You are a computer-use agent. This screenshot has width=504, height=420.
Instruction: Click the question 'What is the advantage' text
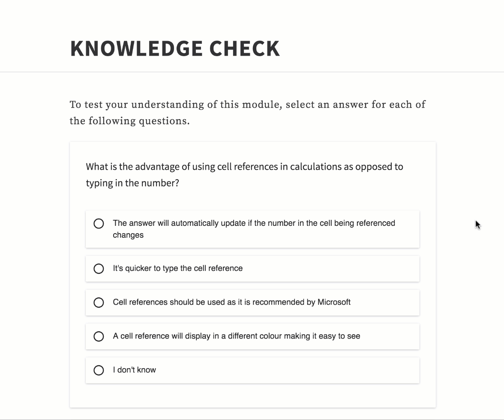coord(244,167)
